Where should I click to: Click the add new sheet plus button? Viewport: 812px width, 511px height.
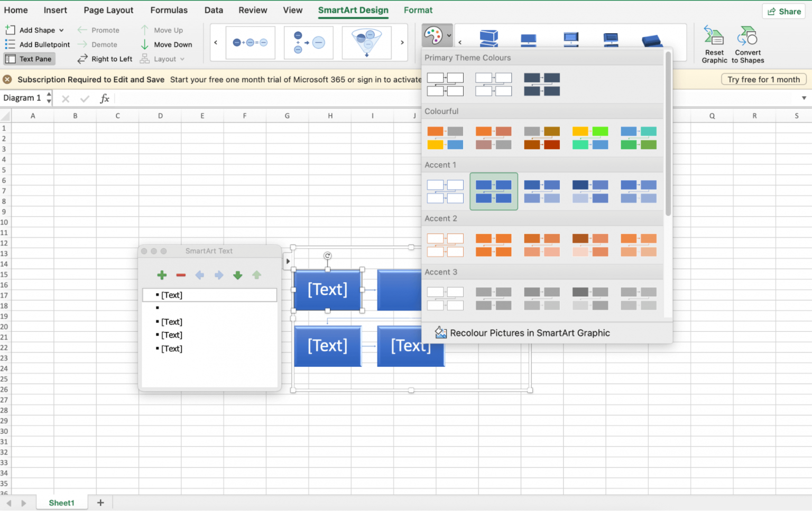tap(100, 503)
